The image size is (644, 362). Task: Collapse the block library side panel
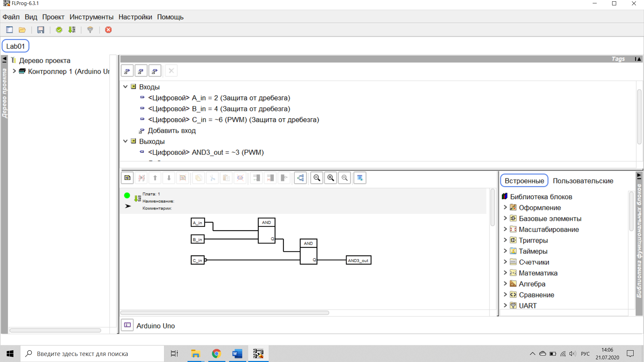[639, 176]
